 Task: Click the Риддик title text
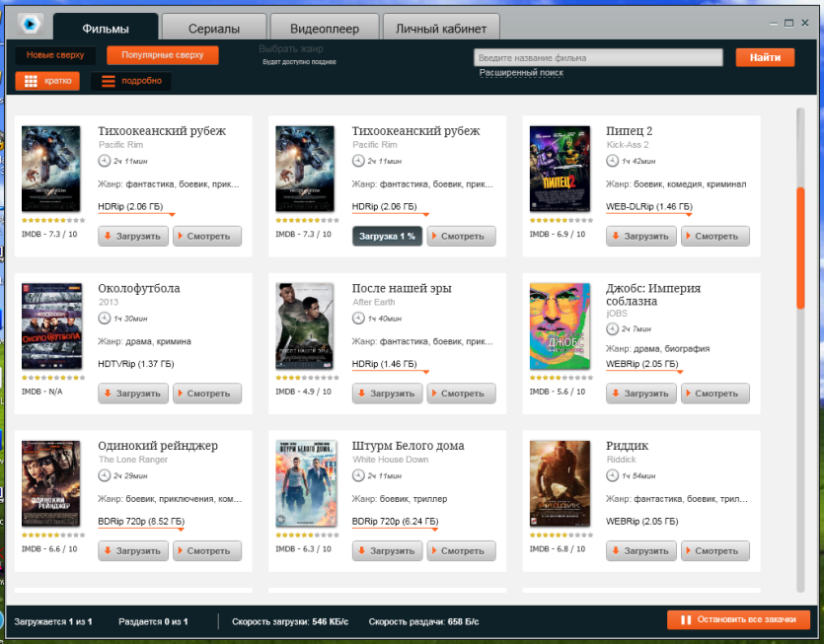[627, 446]
